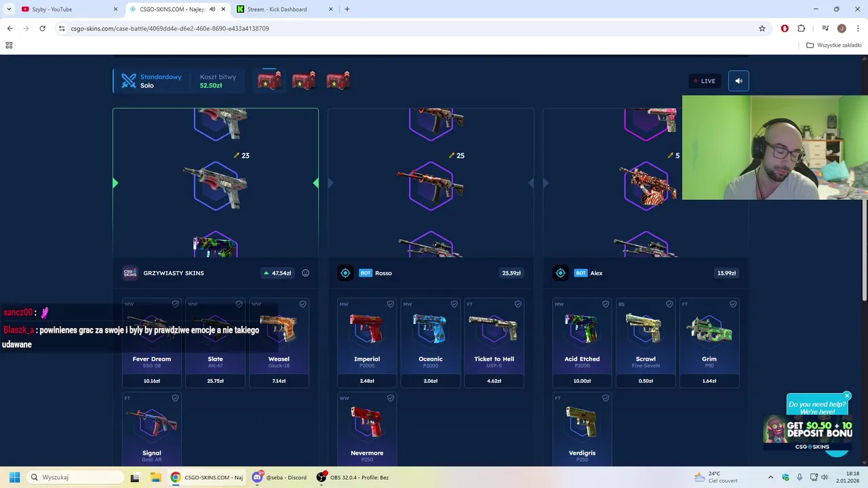Open the first red case icon

pos(269,81)
